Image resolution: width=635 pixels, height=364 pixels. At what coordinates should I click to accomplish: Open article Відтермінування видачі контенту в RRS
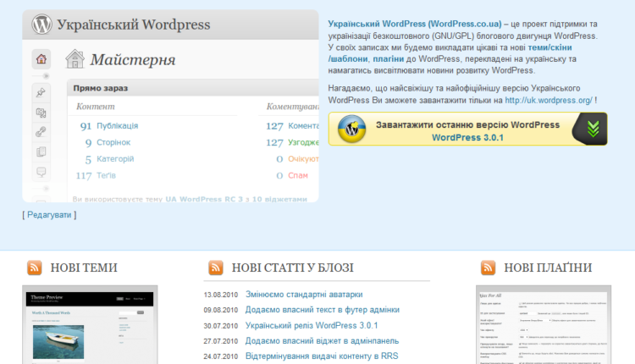click(322, 356)
